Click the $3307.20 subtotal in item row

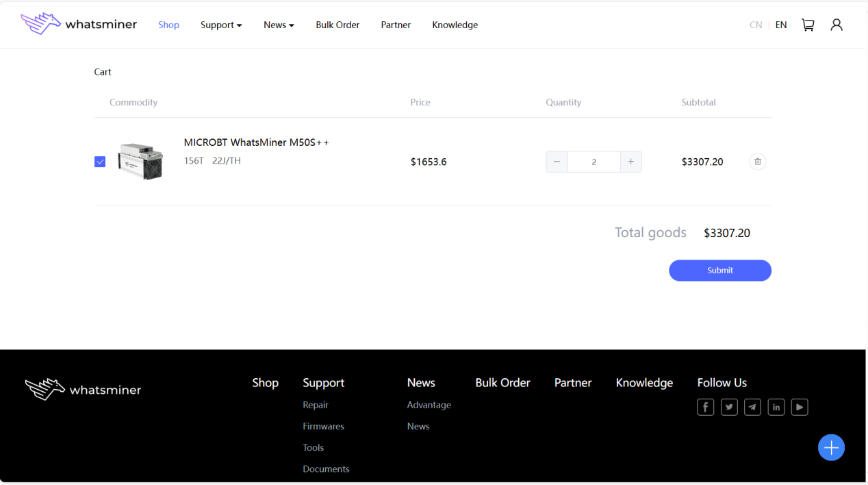pyautogui.click(x=702, y=162)
